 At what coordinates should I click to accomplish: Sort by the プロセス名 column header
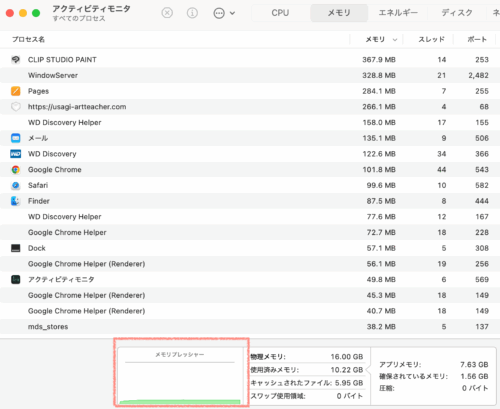click(x=28, y=39)
